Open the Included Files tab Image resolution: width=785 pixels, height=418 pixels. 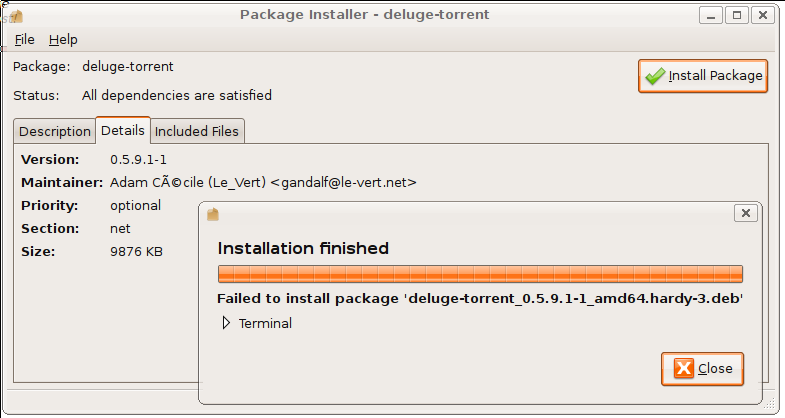click(197, 131)
